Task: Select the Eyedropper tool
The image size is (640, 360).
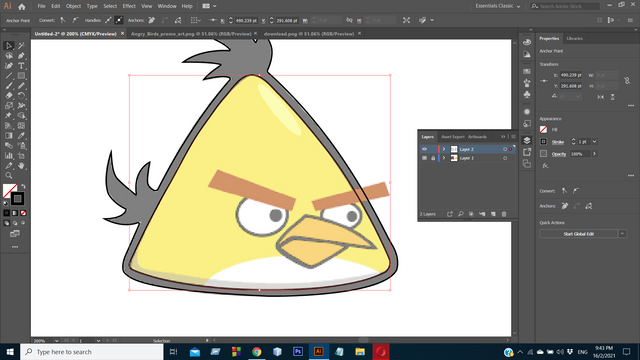Action: coord(21,136)
